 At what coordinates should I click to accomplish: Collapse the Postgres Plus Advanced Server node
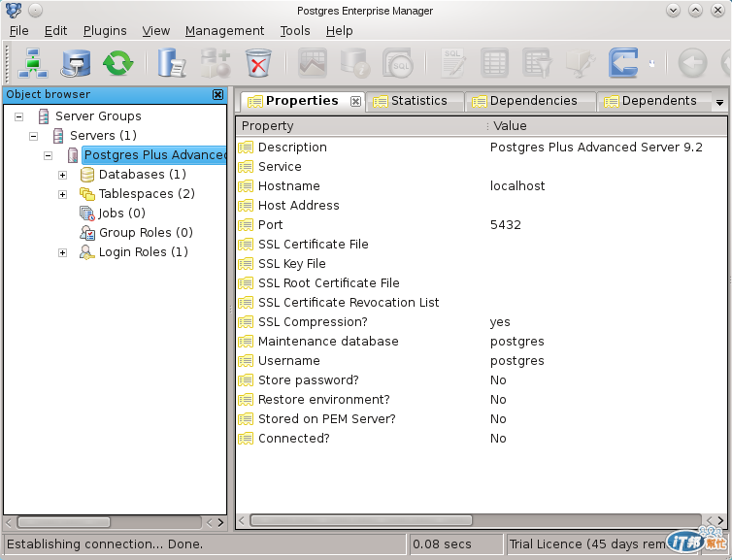(x=48, y=155)
